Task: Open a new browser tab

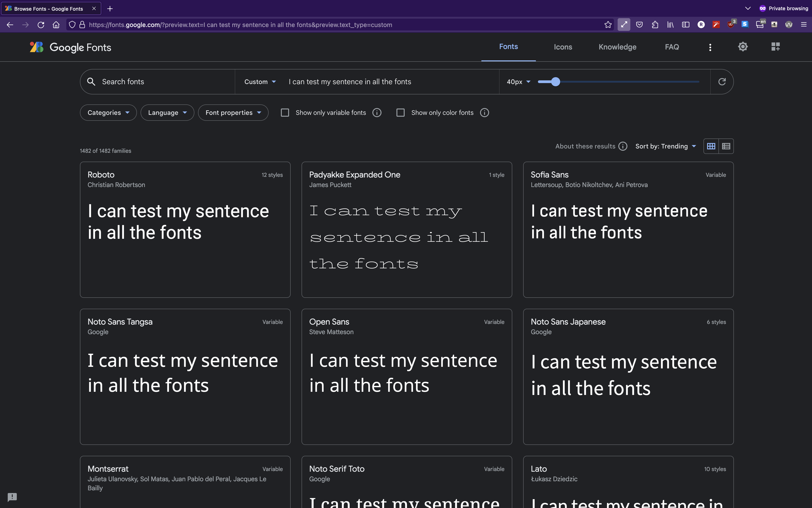Action: pyautogui.click(x=110, y=9)
